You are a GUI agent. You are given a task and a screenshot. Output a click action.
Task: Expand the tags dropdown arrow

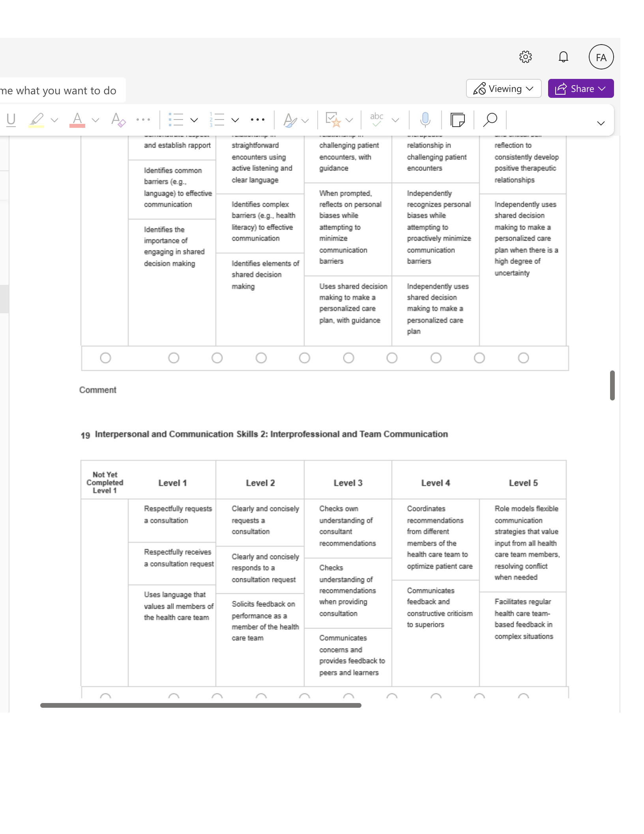click(x=349, y=120)
